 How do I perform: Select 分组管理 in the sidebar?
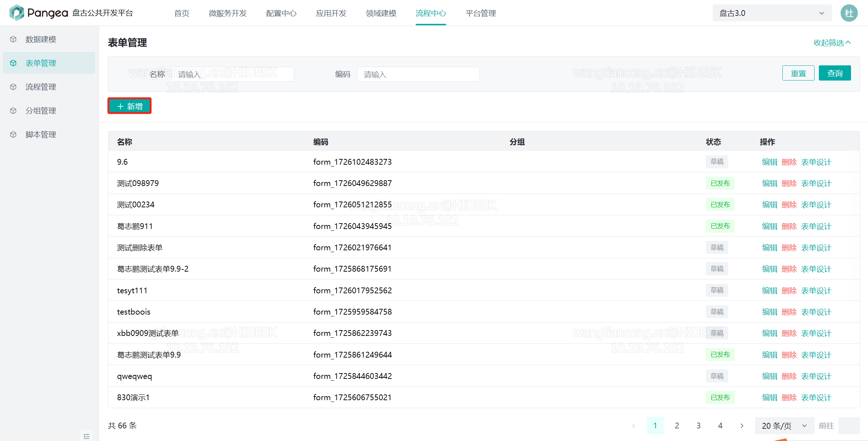[x=49, y=111]
